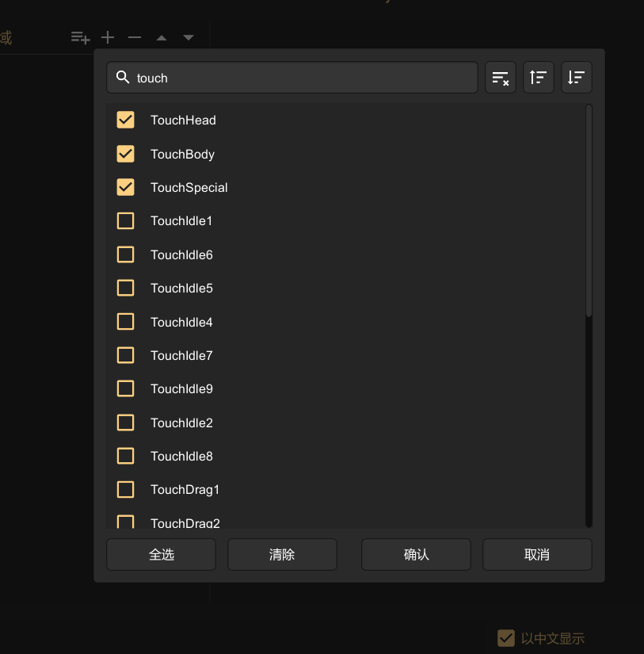This screenshot has width=644, height=654.
Task: Confirm selection with 确认 button
Action: 416,555
